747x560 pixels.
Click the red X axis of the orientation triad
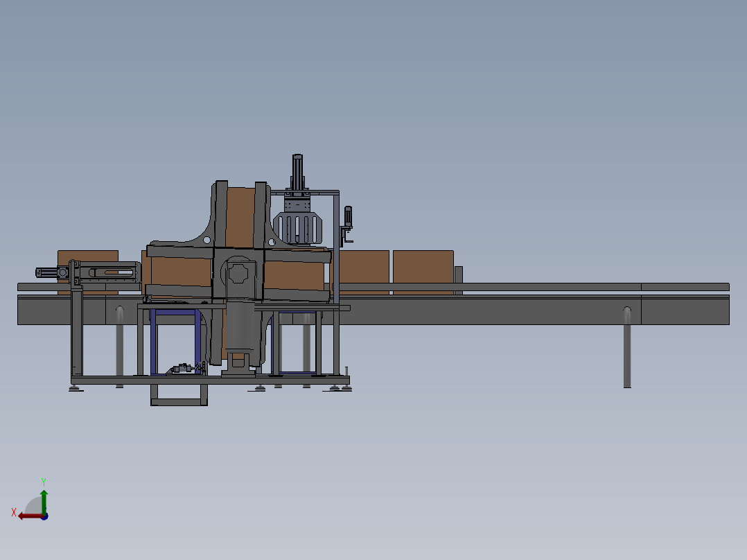point(30,516)
